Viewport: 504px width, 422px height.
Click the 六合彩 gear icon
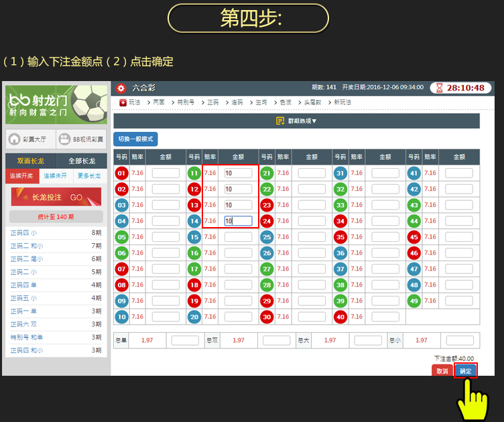click(121, 88)
